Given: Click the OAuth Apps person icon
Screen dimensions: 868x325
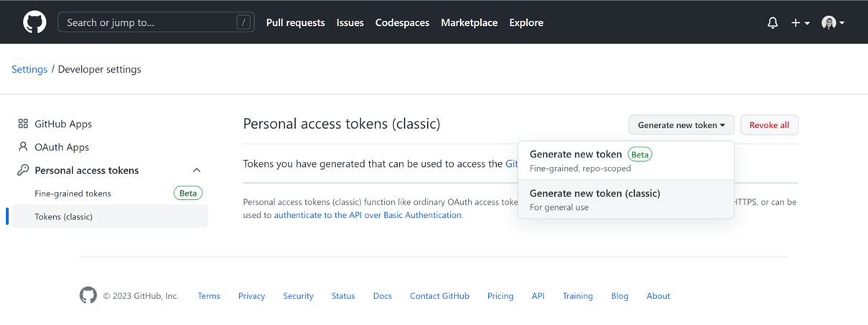Looking at the screenshot, I should pos(23,147).
